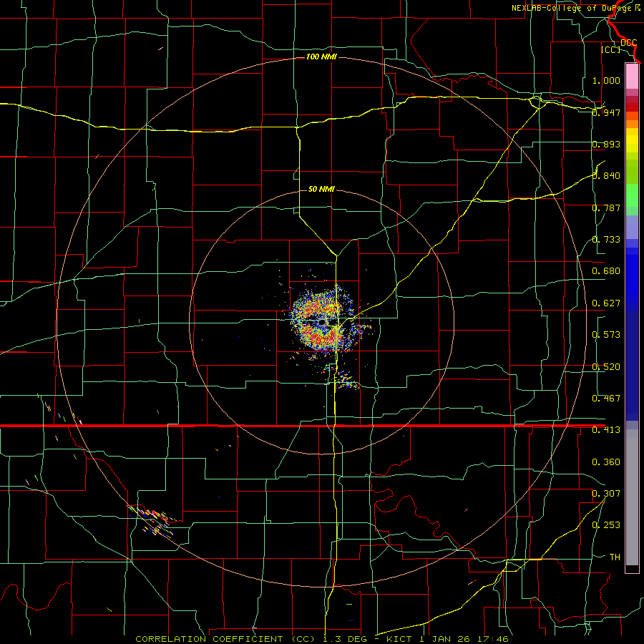This screenshot has width=644, height=644.
Task: Select the 0.573 legend value
Action: coord(606,335)
